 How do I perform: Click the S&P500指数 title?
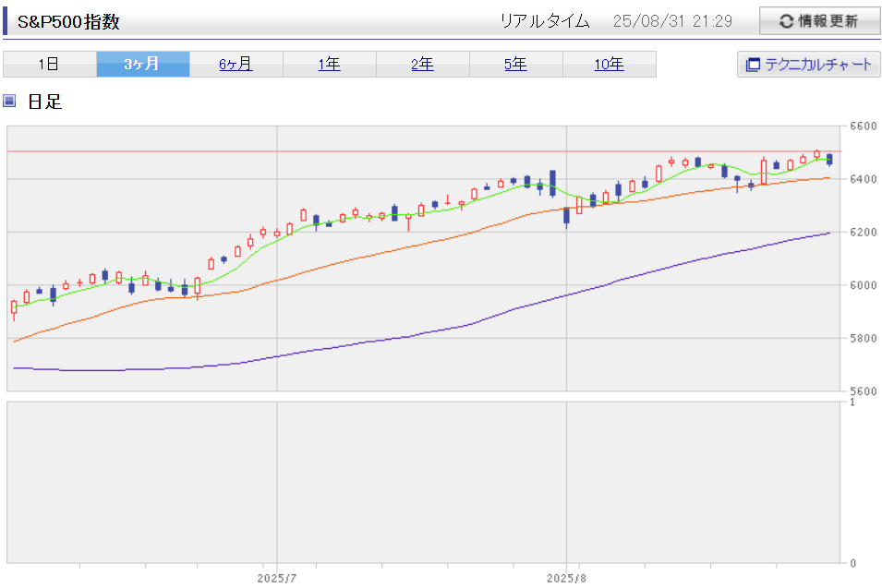68,21
